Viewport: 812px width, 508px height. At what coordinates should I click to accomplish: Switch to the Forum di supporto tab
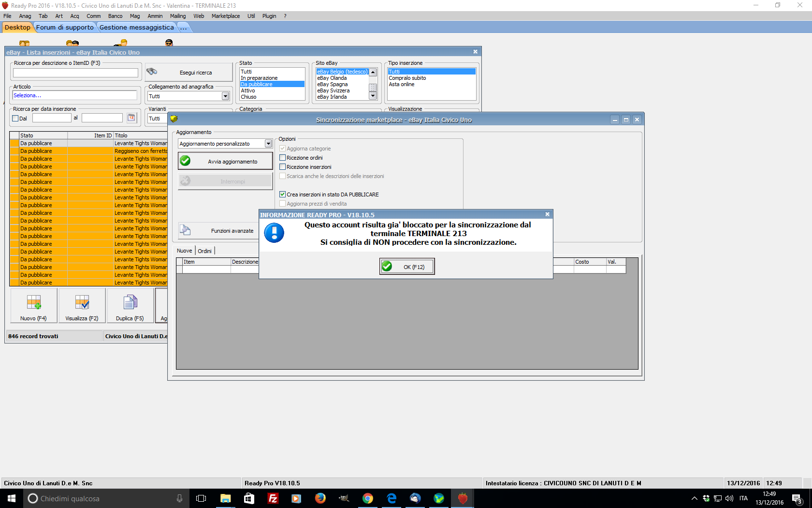tap(65, 28)
